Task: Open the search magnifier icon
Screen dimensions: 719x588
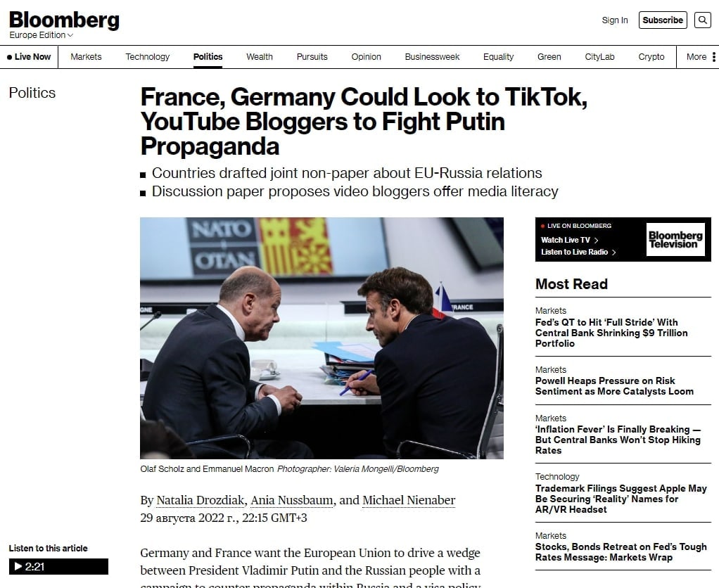Action: 702,20
